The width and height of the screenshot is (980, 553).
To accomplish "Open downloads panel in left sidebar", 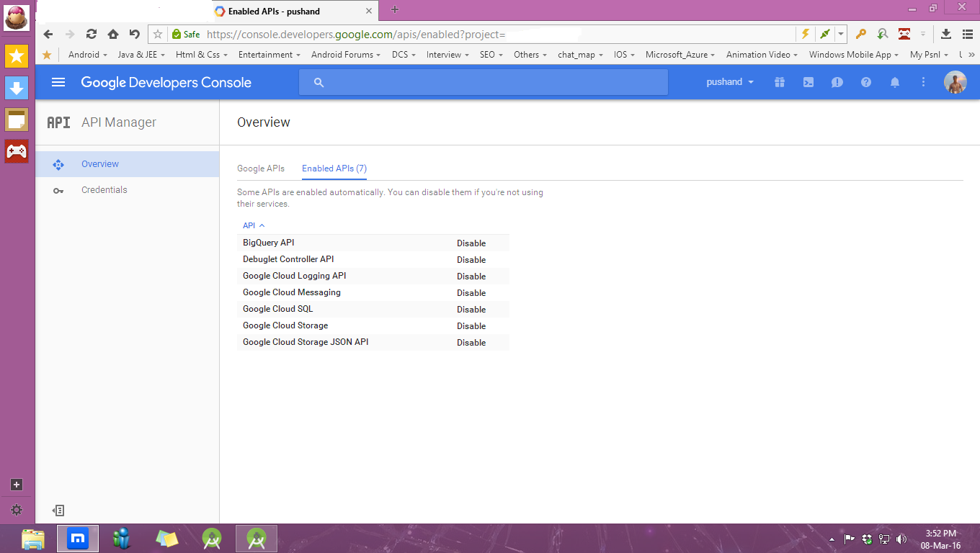I will click(17, 88).
